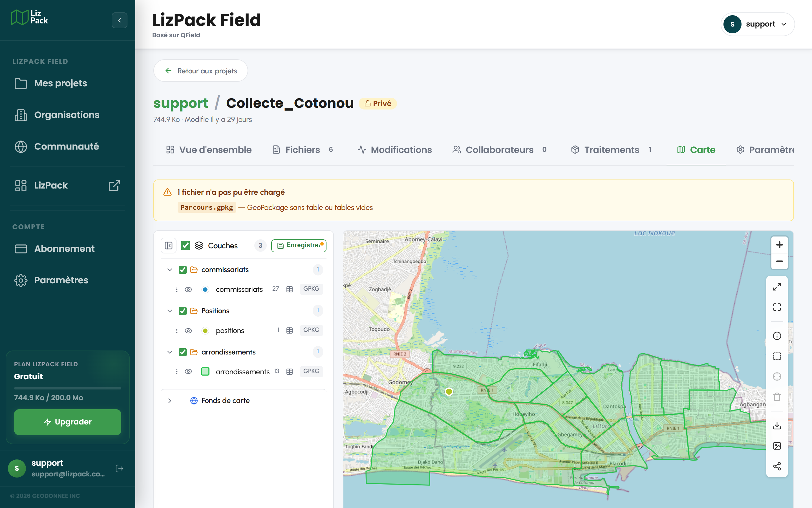The height and width of the screenshot is (508, 812).
Task: Click the support owner link
Action: [180, 103]
